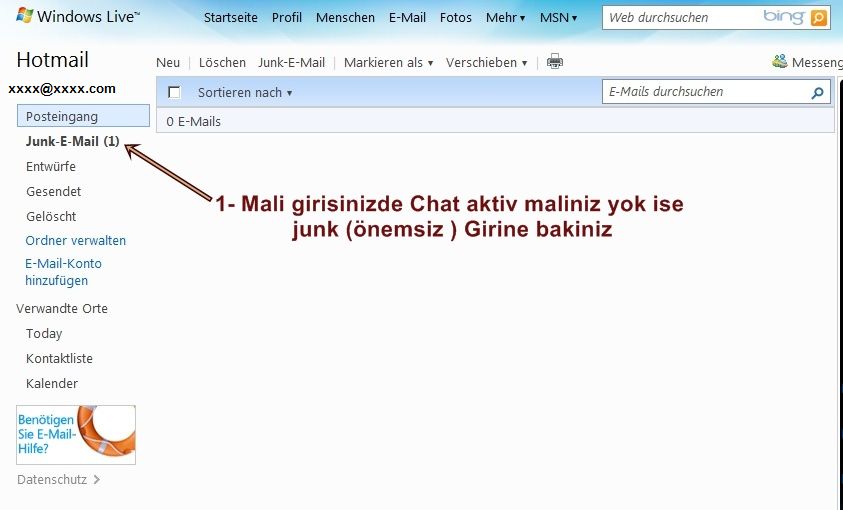Open the Entwürfe folder
The height and width of the screenshot is (510, 843).
51,167
